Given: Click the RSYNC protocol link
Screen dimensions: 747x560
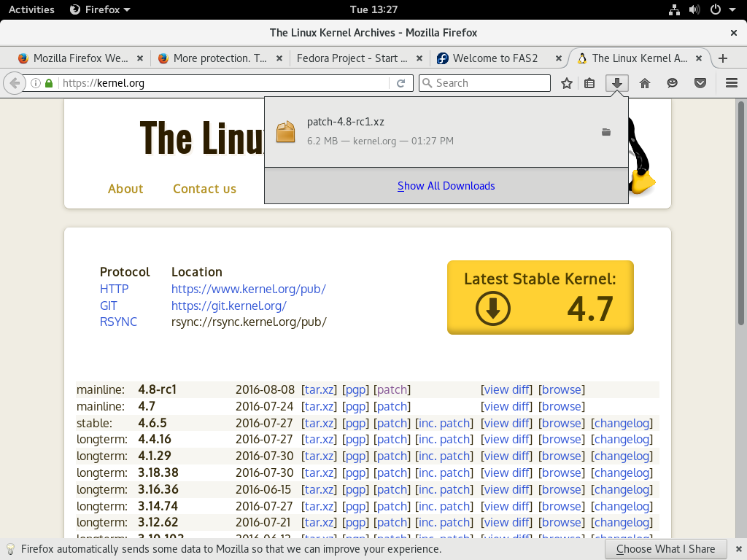Looking at the screenshot, I should tap(118, 322).
